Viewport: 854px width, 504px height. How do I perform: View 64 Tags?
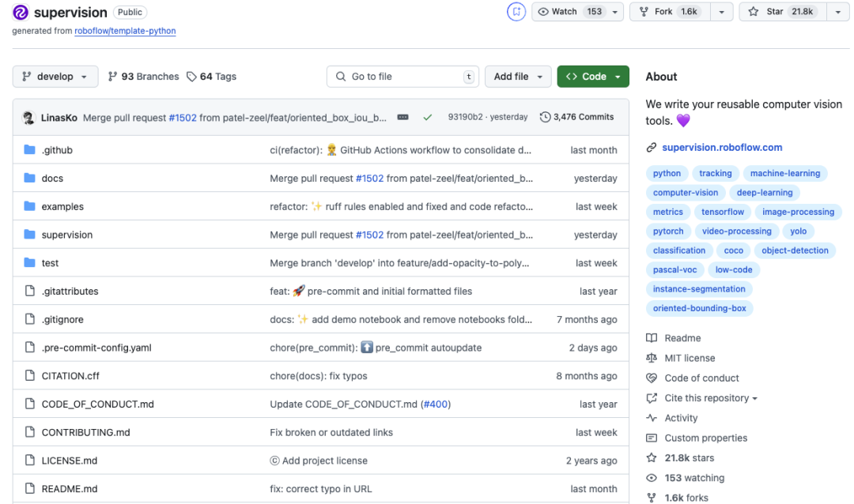pyautogui.click(x=211, y=77)
